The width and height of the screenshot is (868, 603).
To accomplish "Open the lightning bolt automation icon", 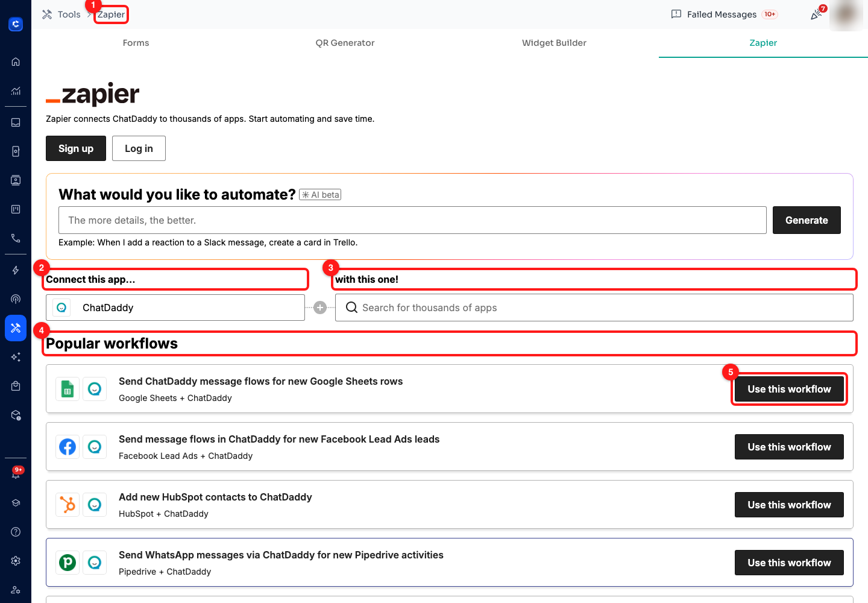I will [x=16, y=270].
